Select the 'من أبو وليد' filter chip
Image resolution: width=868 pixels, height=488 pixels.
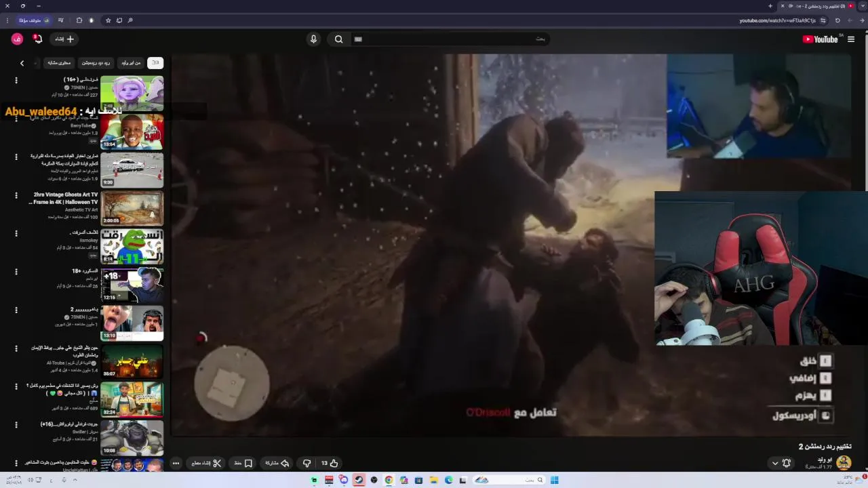(131, 63)
